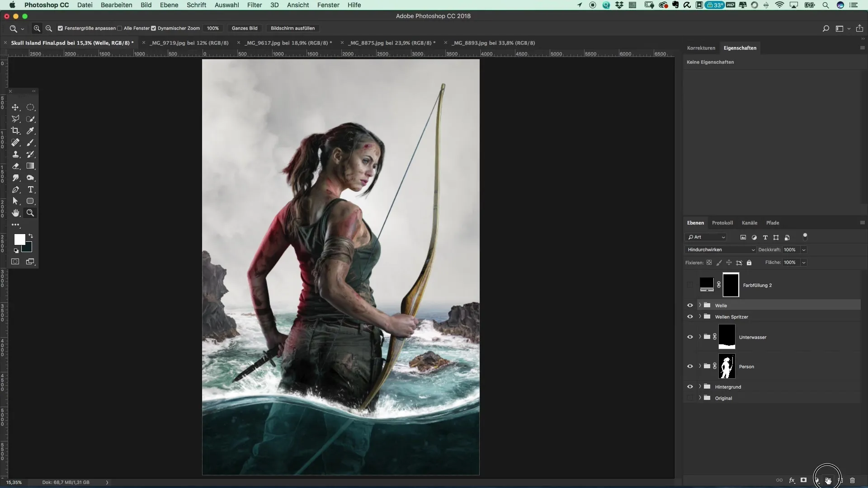The width and height of the screenshot is (868, 488).
Task: Switch to the Protokoll tab
Action: (722, 223)
